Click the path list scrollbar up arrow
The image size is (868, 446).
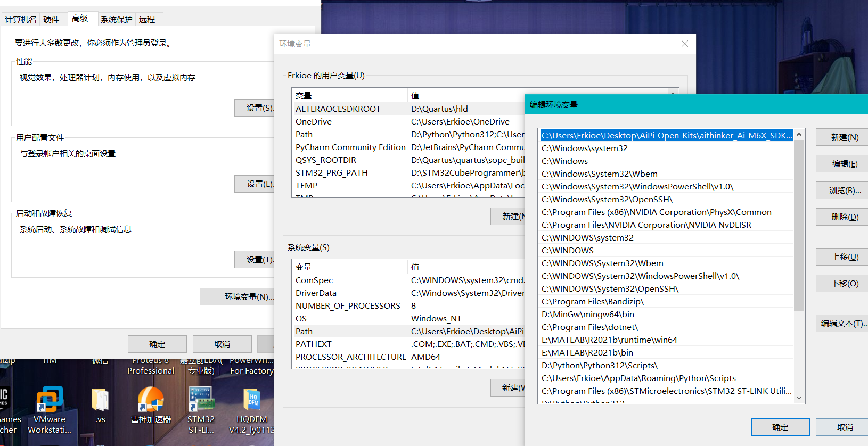click(799, 135)
